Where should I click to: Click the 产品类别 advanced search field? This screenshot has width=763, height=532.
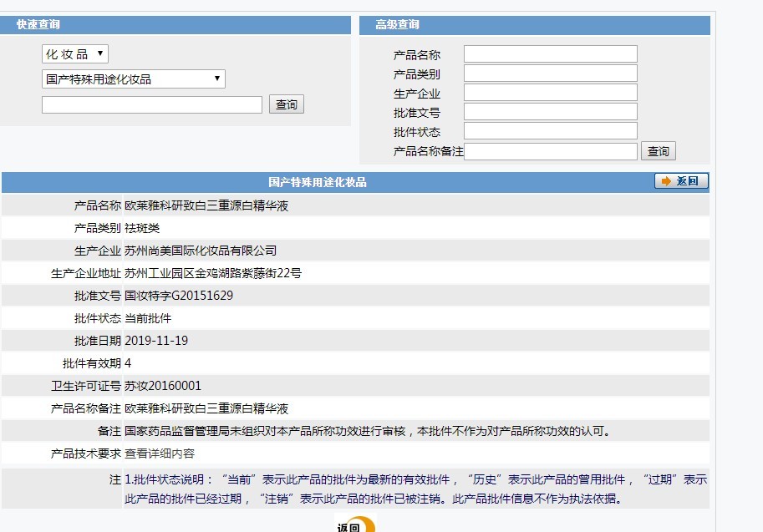[551, 73]
